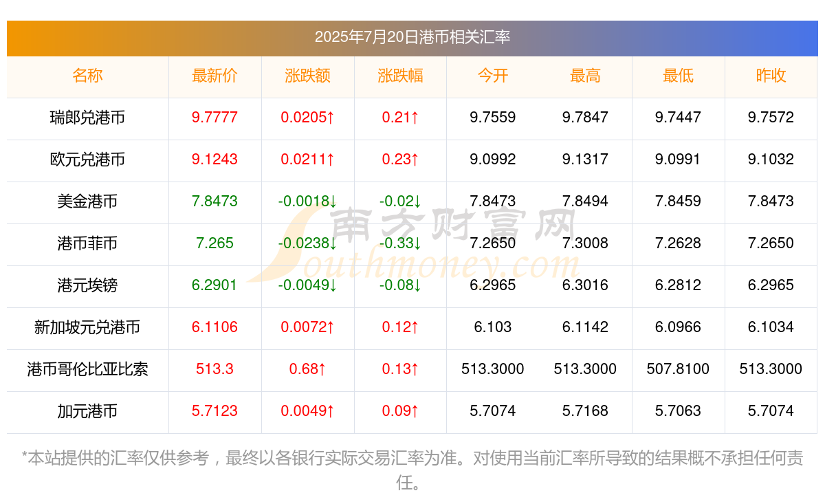Click high price 9.7847
Screen dimensions: 825x504
[585, 118]
